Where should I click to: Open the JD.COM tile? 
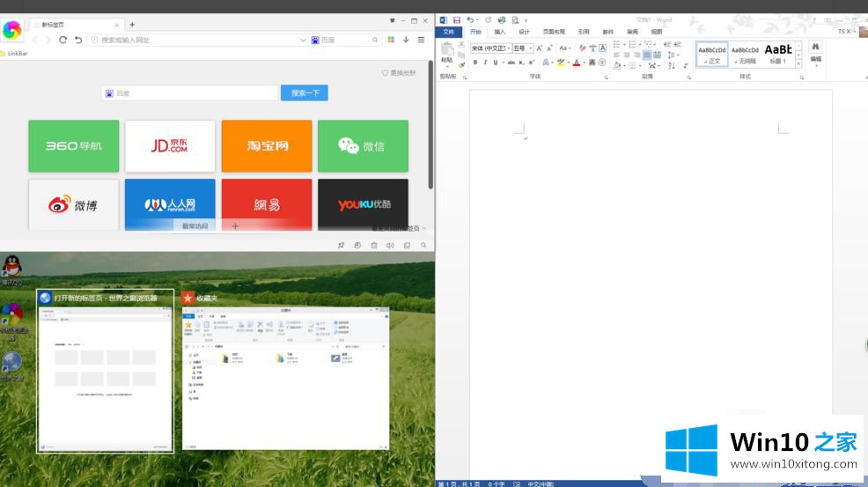click(x=170, y=146)
